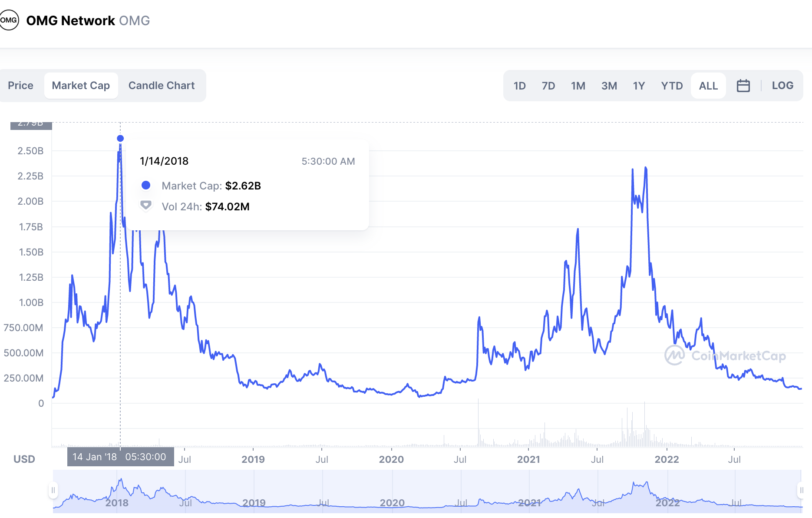This screenshot has width=812, height=518.
Task: Click the blue data point marker on chart
Action: pos(120,138)
